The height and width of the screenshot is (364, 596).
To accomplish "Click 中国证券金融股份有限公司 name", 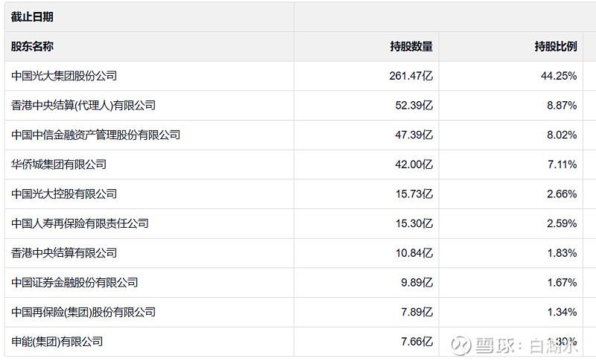I will click(74, 283).
